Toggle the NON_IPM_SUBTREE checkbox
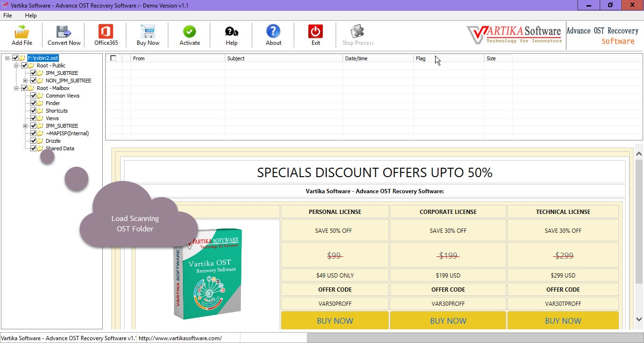Viewport: 644px width, 343px height. point(33,81)
